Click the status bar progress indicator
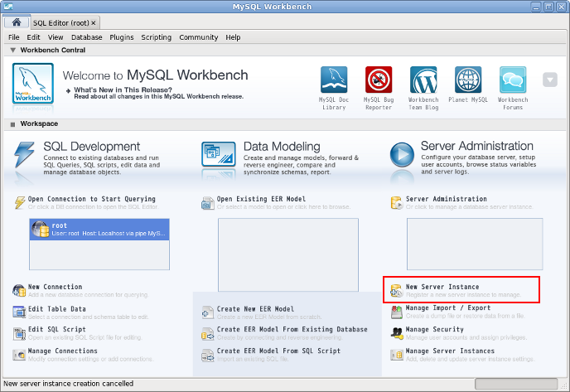This screenshot has width=570, height=392. point(516,384)
